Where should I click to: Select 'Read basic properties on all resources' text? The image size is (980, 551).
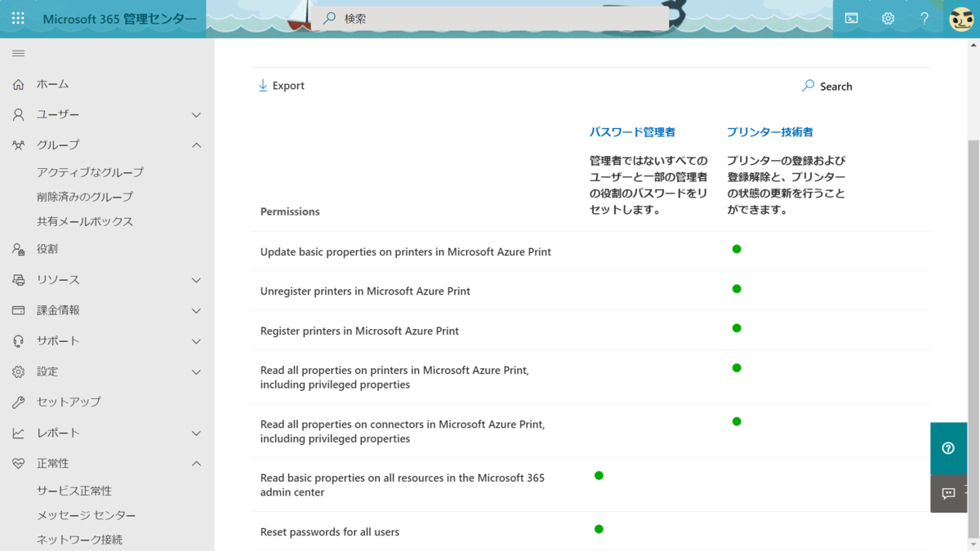[403, 485]
